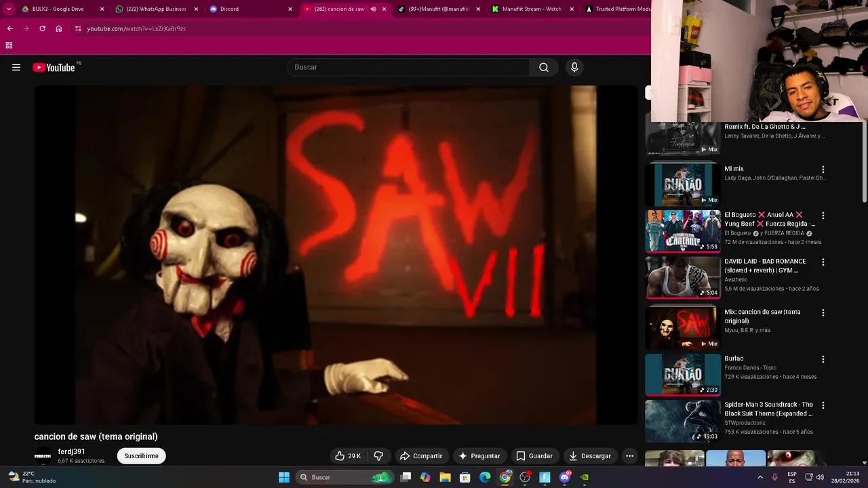The width and height of the screenshot is (868, 488).
Task: Close the BULK2 Google Drive tab
Action: (102, 9)
